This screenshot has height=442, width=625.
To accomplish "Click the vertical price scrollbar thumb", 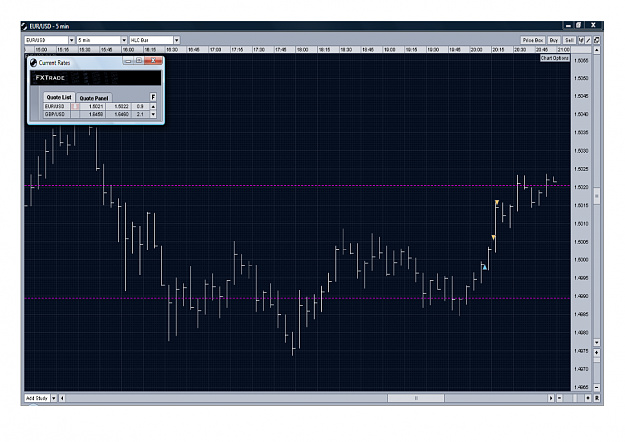I will click(597, 196).
